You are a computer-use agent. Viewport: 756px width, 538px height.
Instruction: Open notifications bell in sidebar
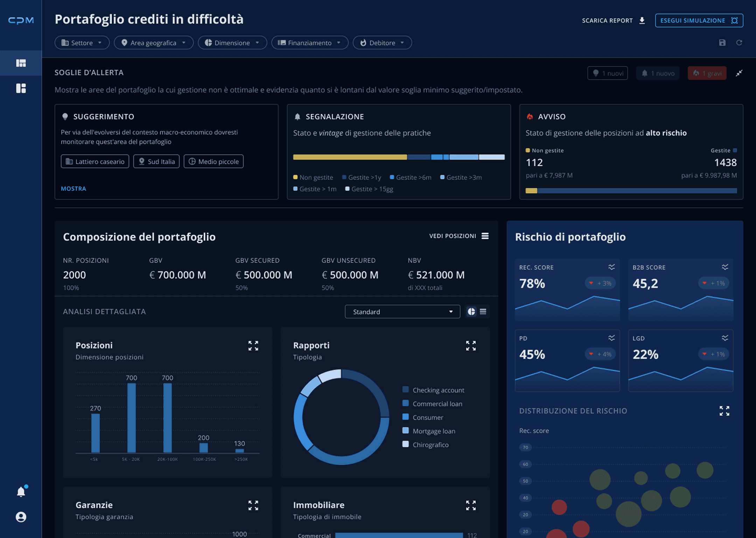[21, 492]
